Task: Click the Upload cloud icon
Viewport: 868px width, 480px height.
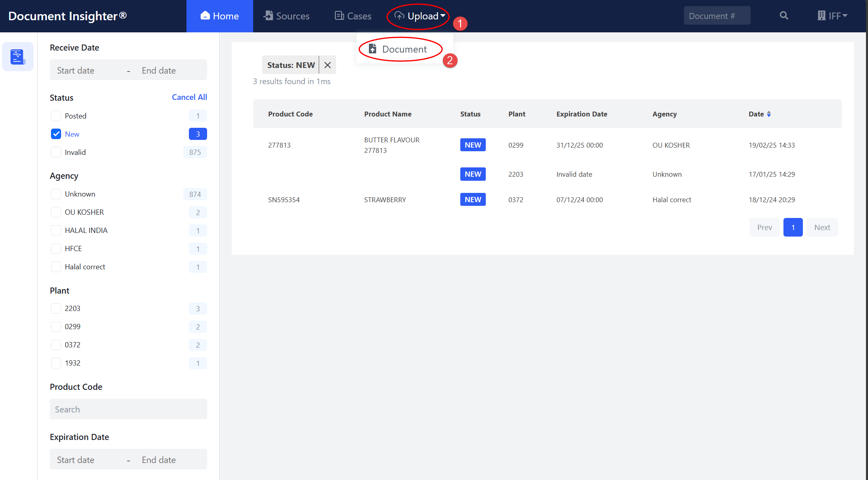Action: coord(399,16)
